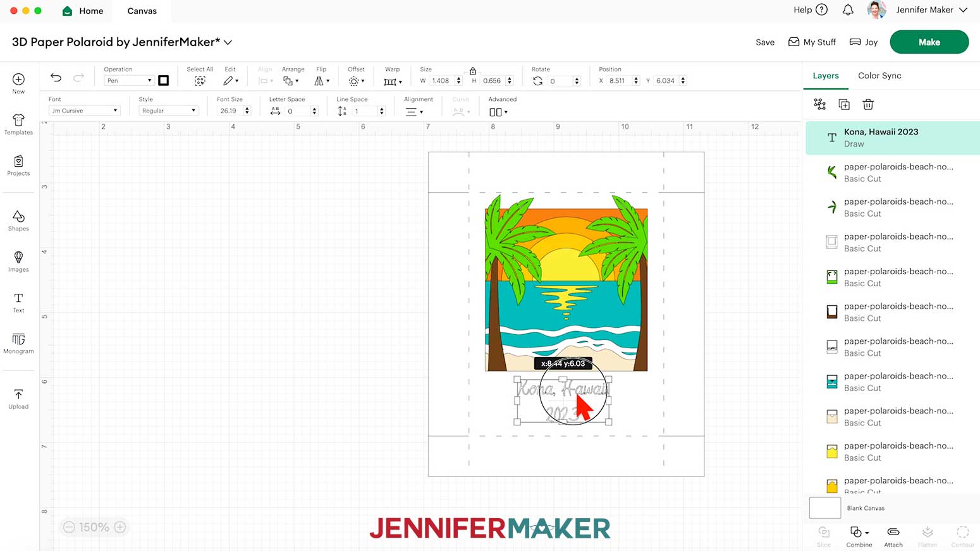The height and width of the screenshot is (551, 980).
Task: Open the Advanced ungroup options
Action: pyautogui.click(x=498, y=112)
